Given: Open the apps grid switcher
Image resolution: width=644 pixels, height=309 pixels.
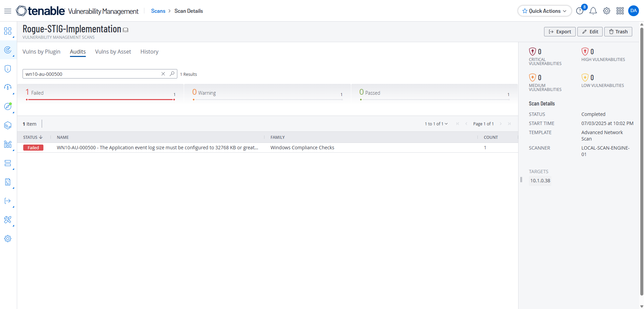Looking at the screenshot, I should 620,11.
